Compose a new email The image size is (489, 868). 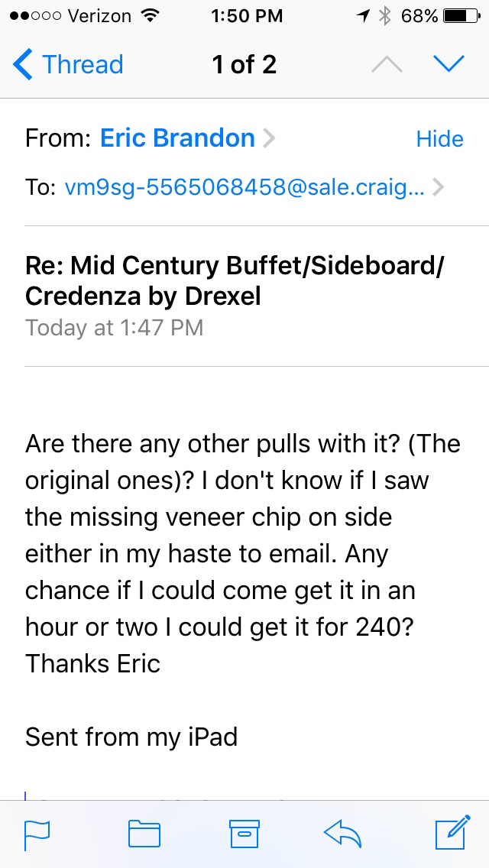(452, 834)
